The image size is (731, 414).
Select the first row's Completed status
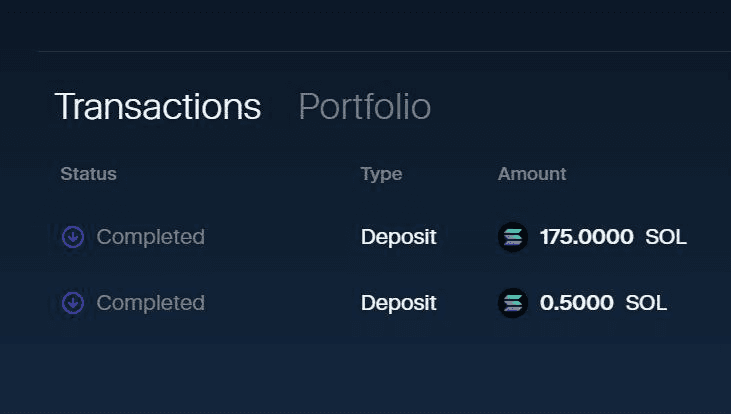coord(151,237)
